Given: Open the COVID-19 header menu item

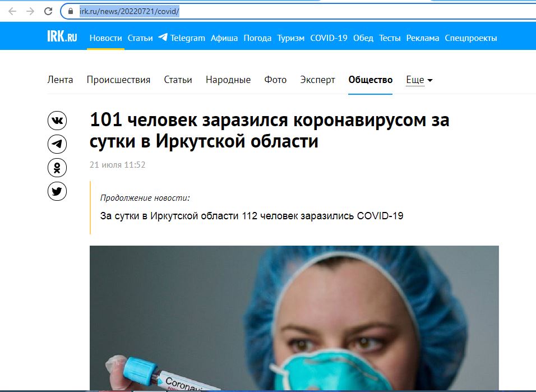Looking at the screenshot, I should [329, 38].
